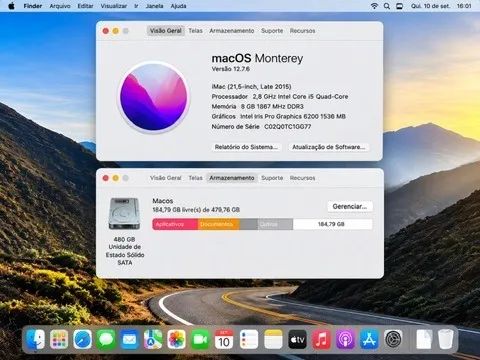Open Finder from the Dock
Viewport: 480px width, 360px height.
35,340
